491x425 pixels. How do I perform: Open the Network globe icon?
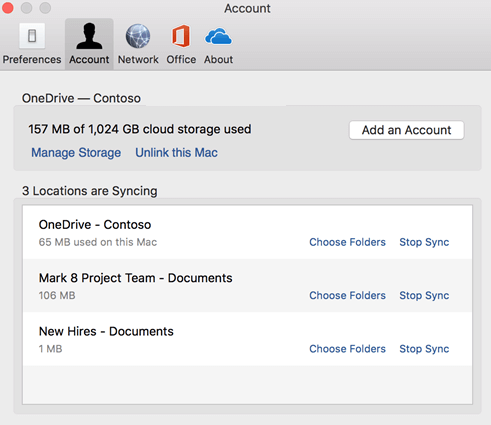pyautogui.click(x=138, y=36)
